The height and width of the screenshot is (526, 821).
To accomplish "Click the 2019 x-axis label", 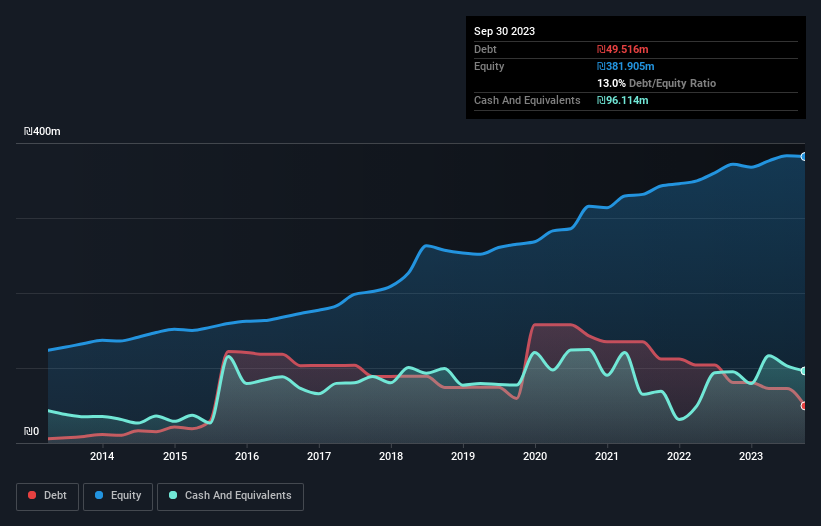I will pos(463,456).
